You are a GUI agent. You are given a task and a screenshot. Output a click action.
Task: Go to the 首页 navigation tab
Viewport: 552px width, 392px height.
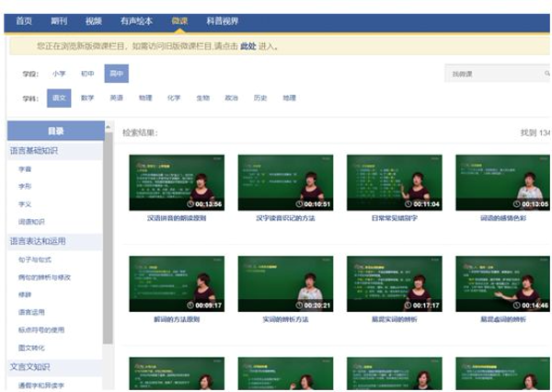(24, 19)
